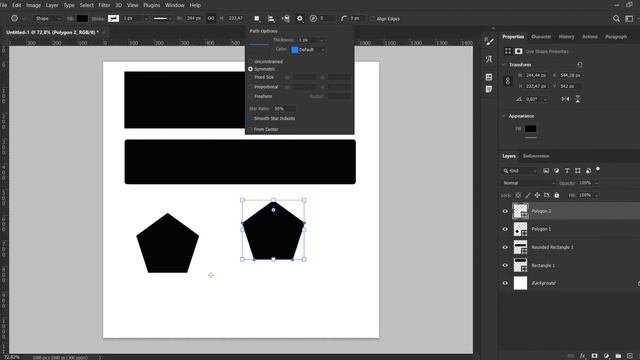Screen dimensions: 640x360
Task: Open the Filter menu
Action: [x=104, y=5]
